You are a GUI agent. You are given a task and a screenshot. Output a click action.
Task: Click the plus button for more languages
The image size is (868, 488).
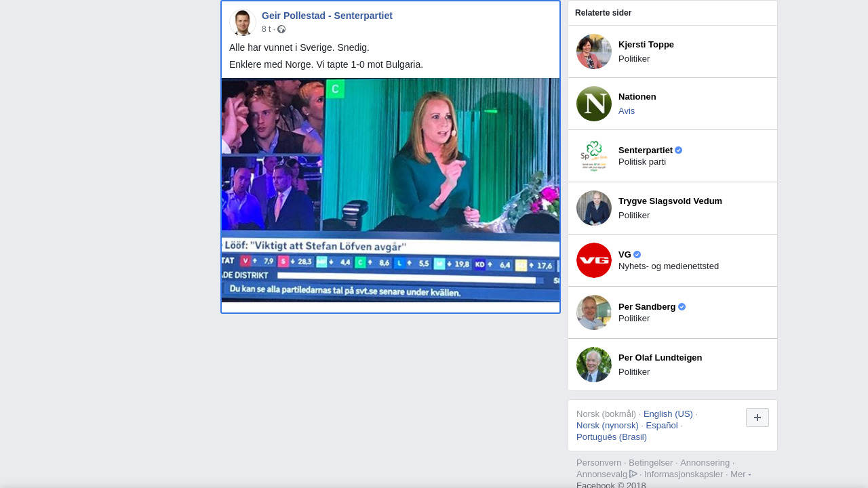tap(757, 418)
